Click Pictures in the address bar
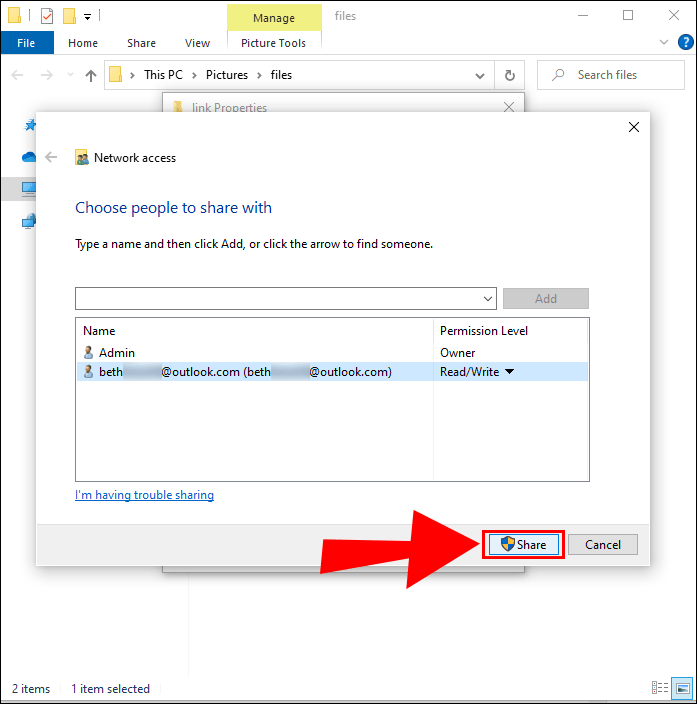Viewport: 697px width, 704px height. pos(227,75)
